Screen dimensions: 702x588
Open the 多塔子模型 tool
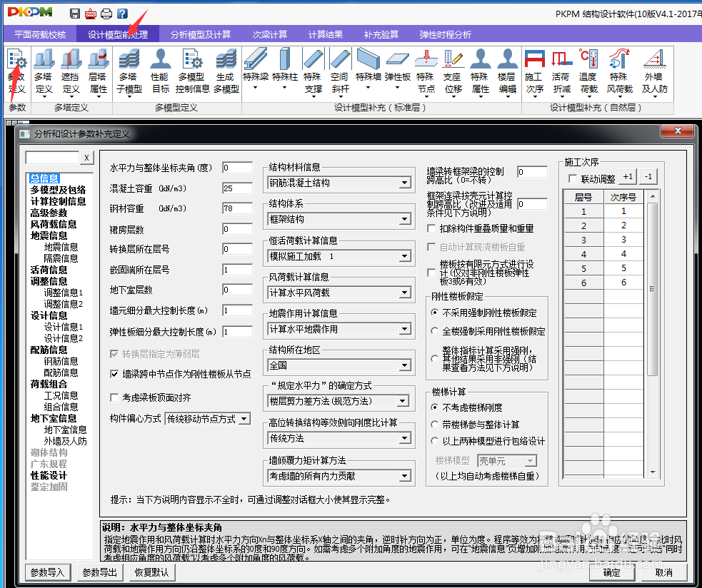129,73
